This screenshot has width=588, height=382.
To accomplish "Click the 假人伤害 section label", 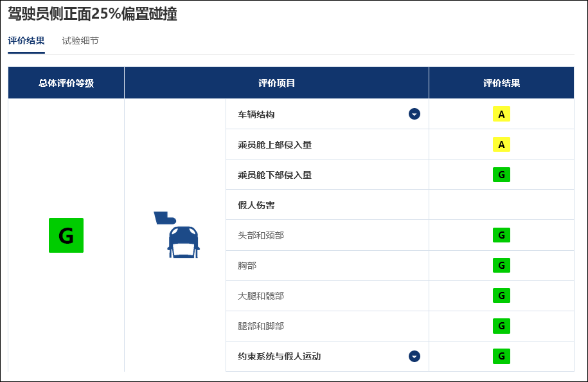I will point(256,205).
